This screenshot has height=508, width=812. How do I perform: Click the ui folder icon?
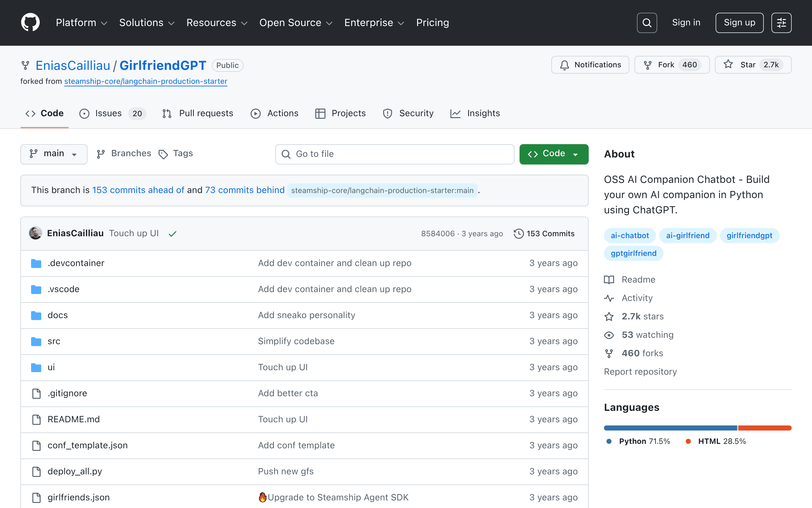click(x=36, y=368)
